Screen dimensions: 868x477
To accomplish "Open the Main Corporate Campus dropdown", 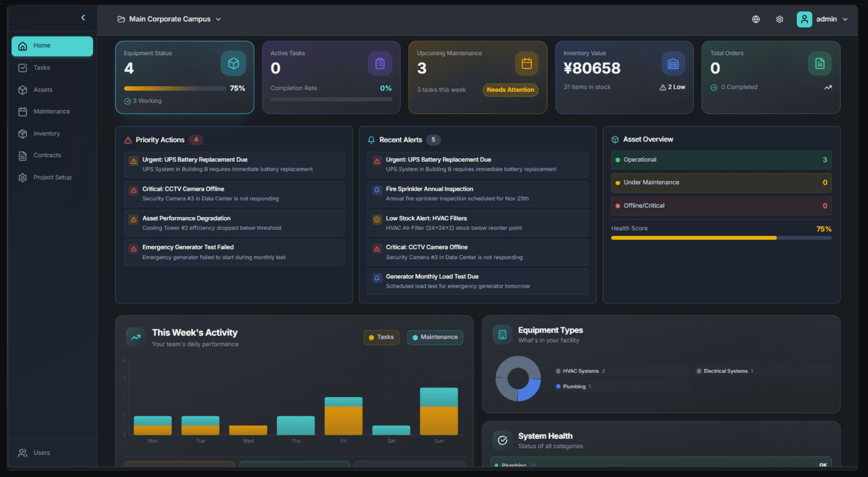I will pos(169,19).
